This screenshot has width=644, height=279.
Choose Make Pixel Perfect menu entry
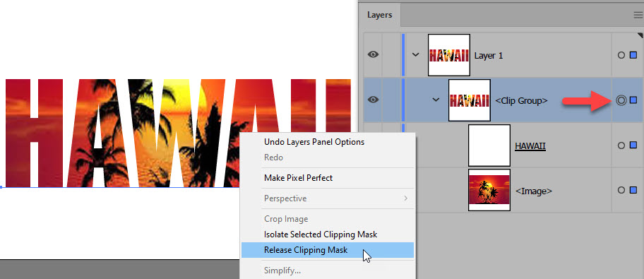[298, 178]
